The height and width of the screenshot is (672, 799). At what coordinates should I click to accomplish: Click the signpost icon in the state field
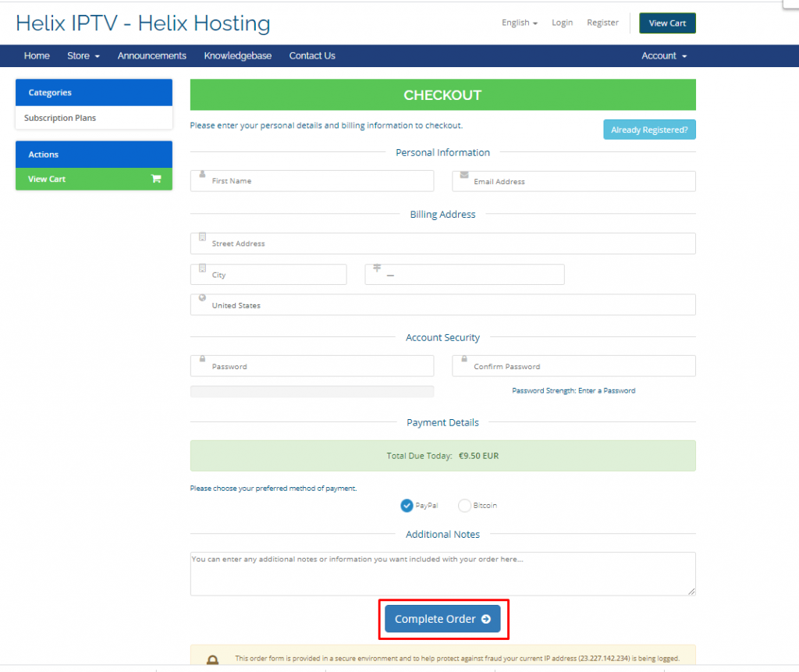pos(377,268)
